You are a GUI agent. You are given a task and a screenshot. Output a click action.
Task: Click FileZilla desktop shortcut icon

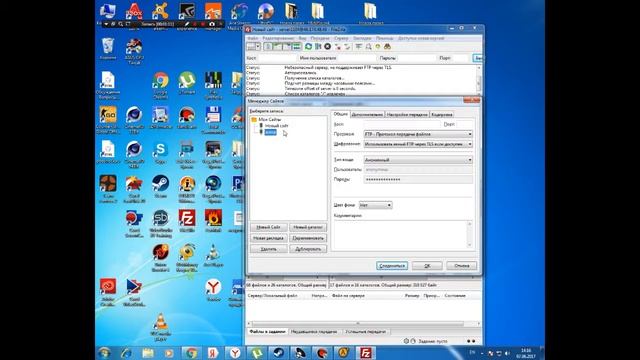pyautogui.click(x=187, y=221)
